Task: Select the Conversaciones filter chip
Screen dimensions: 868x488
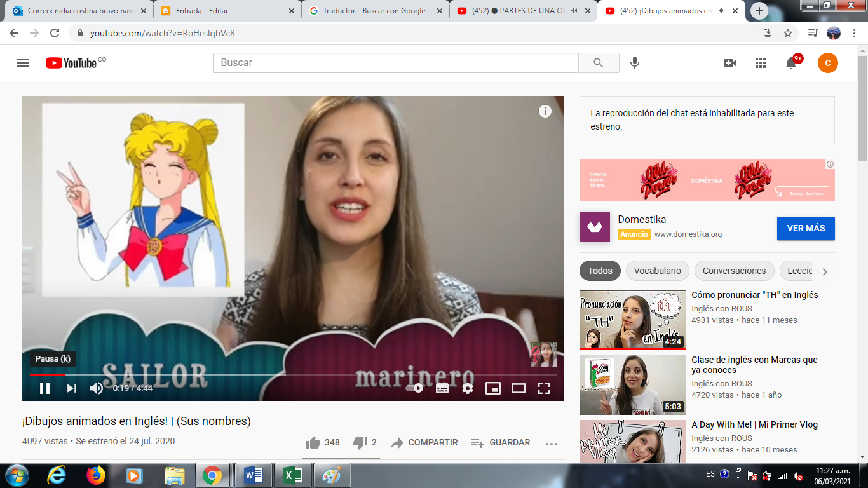Action: (735, 271)
